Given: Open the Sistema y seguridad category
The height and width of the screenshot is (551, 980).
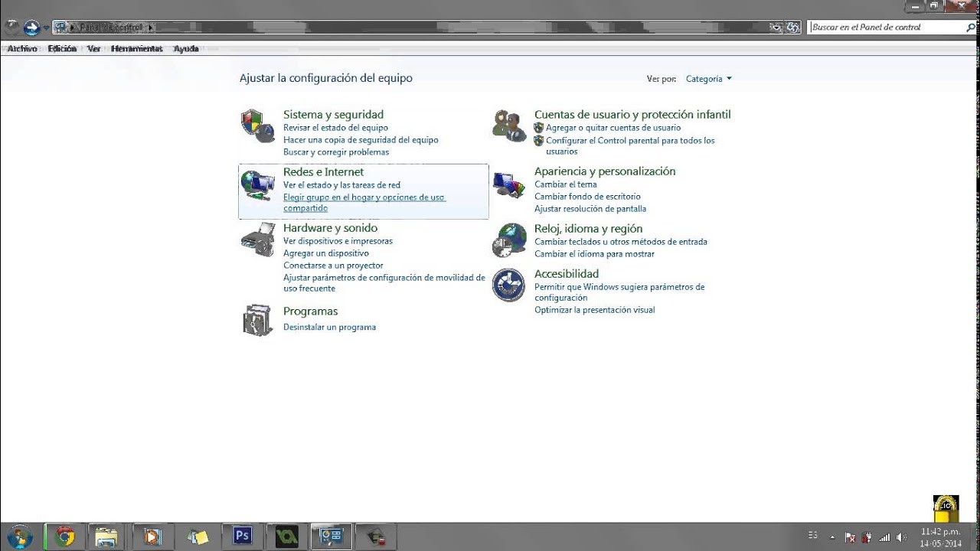Looking at the screenshot, I should coord(333,115).
